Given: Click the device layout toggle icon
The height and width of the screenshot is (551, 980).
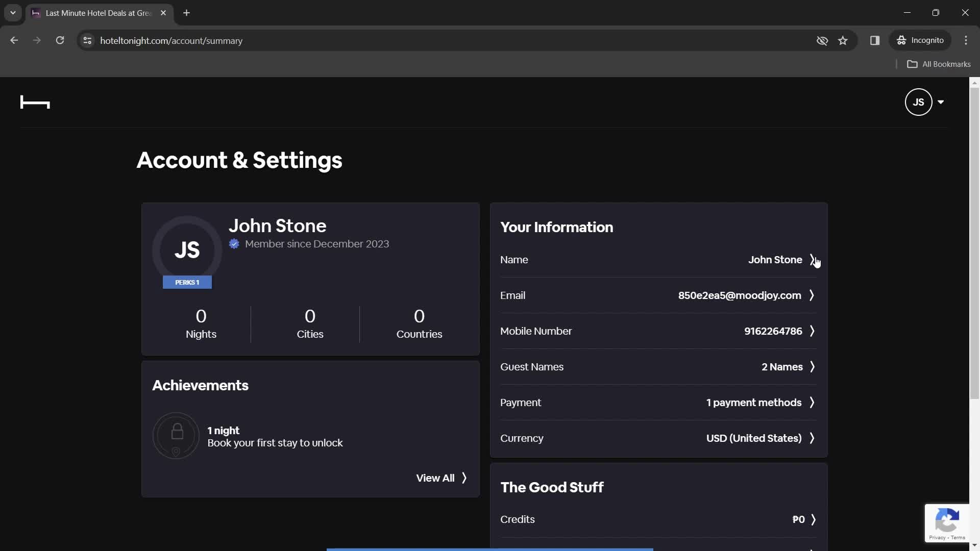Looking at the screenshot, I should tap(875, 40).
